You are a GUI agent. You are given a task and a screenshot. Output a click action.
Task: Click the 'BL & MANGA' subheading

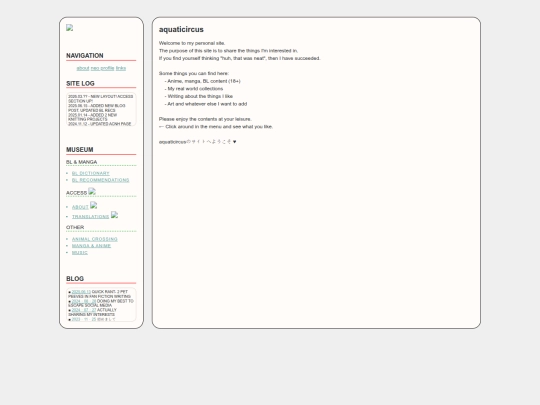pos(82,162)
